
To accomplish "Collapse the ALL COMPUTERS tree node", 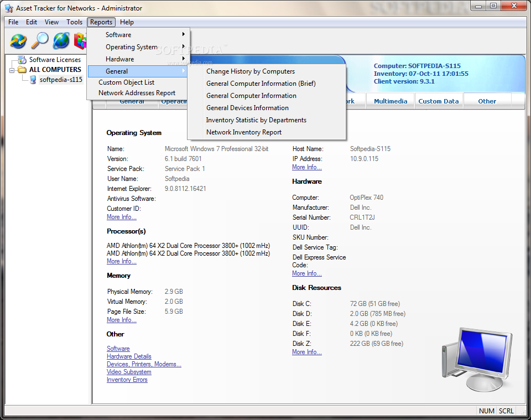I will point(12,70).
